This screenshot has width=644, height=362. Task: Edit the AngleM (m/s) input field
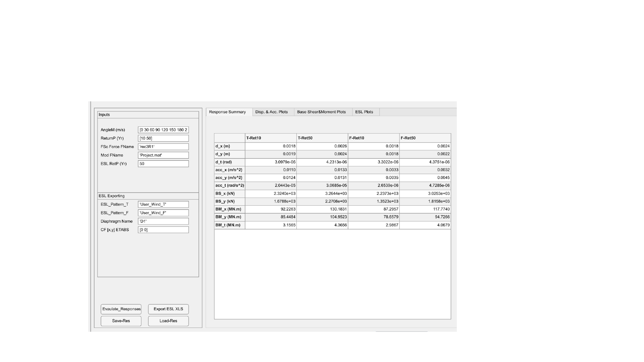click(x=163, y=130)
